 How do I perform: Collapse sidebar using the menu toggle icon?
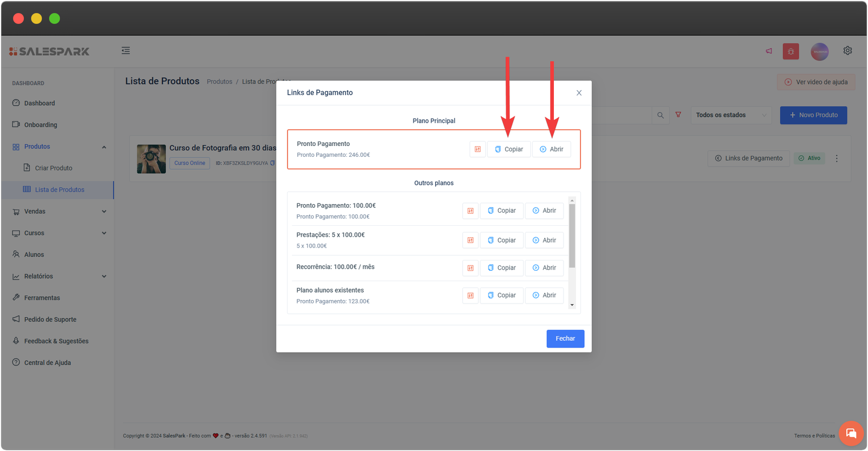tap(126, 50)
